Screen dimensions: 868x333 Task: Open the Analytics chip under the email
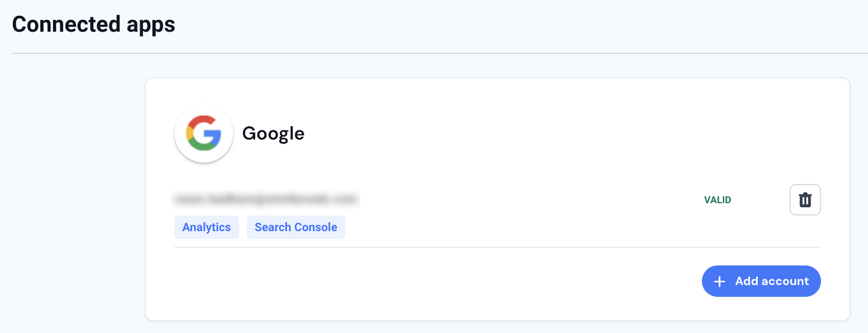[207, 227]
